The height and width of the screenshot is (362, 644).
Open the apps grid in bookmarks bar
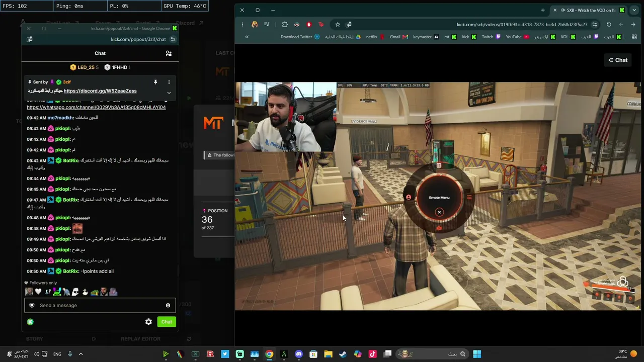pos(634,37)
